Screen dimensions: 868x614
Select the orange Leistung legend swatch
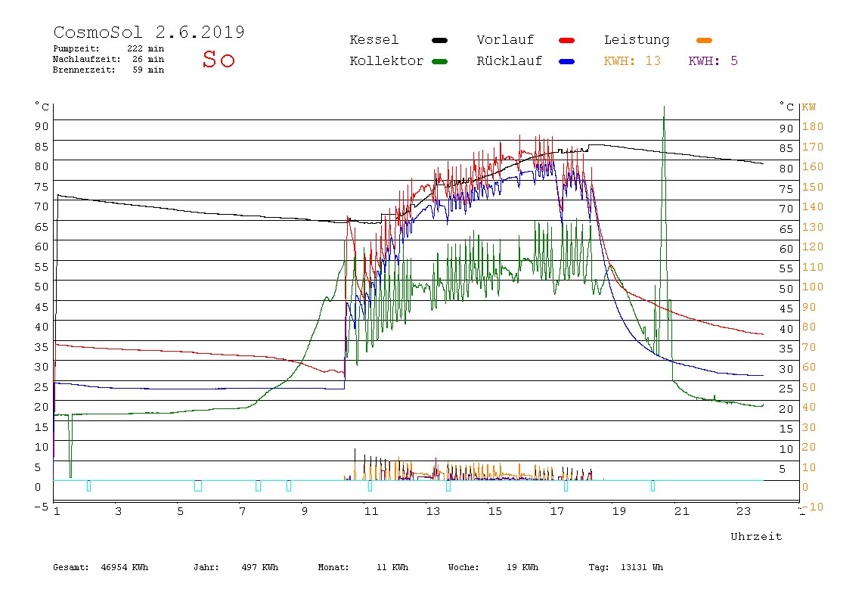click(704, 40)
